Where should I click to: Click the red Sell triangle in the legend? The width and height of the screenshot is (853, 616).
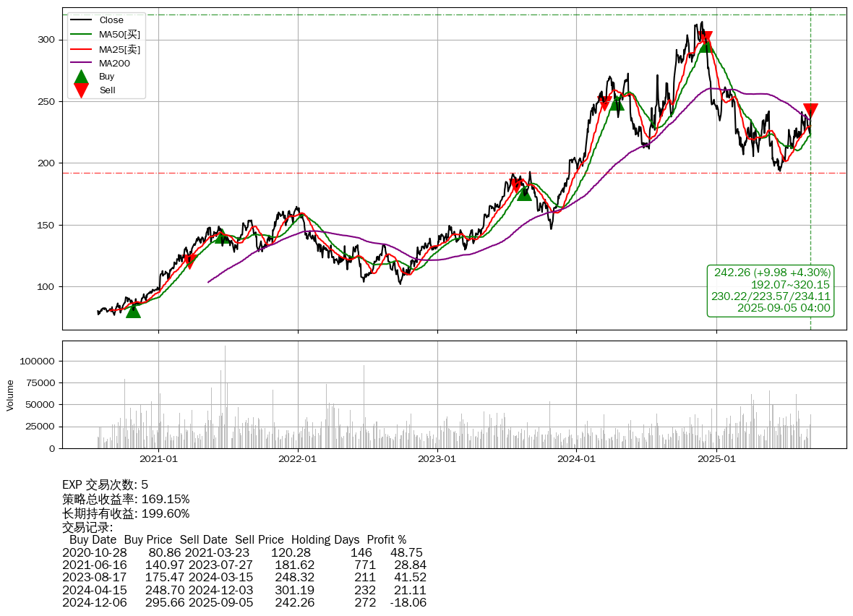coord(82,90)
